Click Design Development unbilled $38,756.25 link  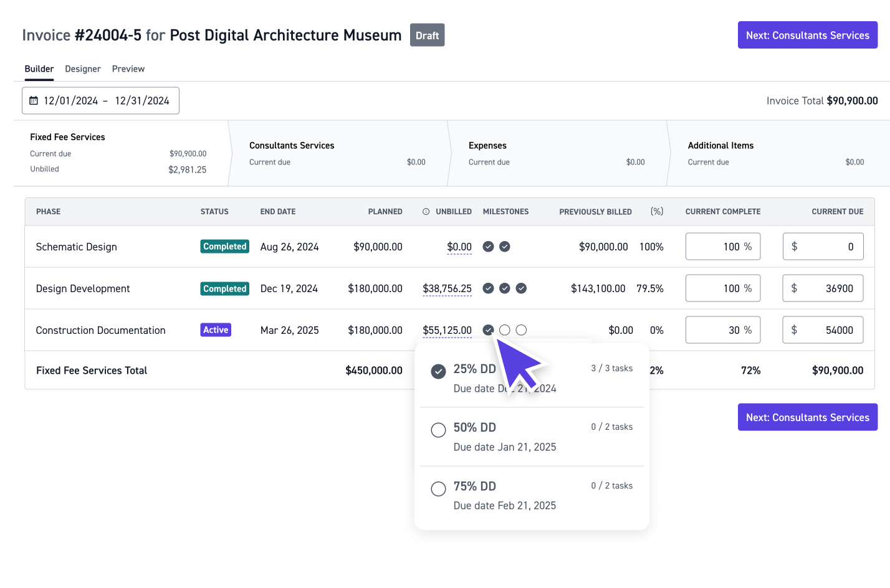pos(447,289)
